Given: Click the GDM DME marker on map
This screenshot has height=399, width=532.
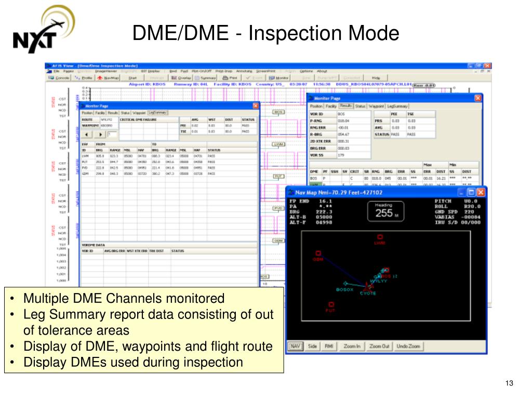Looking at the screenshot, I should 318,253.
